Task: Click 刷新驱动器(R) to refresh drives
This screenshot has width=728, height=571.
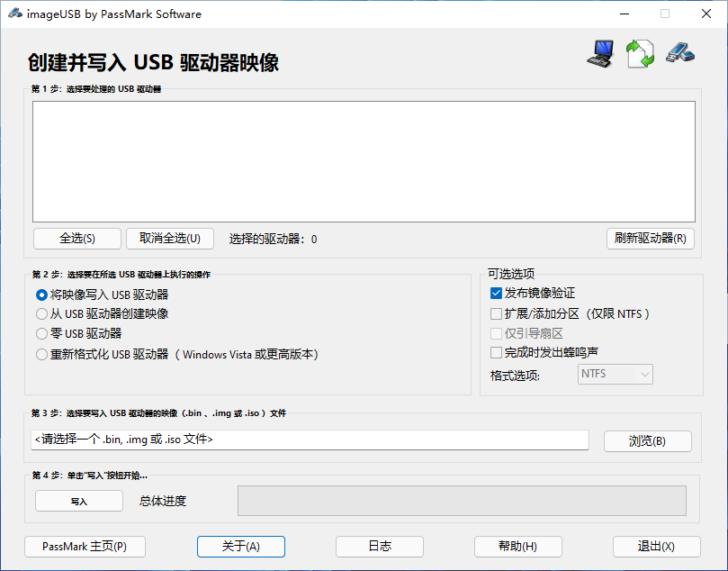Action: pyautogui.click(x=650, y=238)
